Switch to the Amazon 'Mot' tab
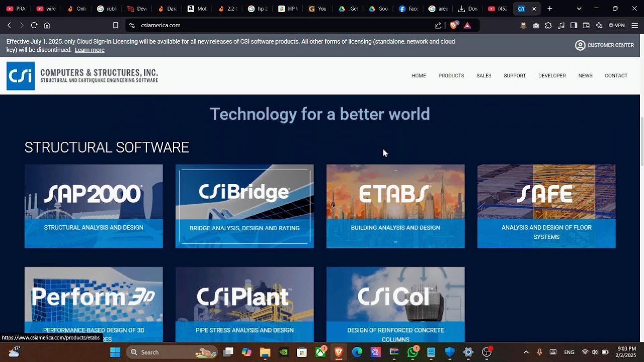 (197, 9)
